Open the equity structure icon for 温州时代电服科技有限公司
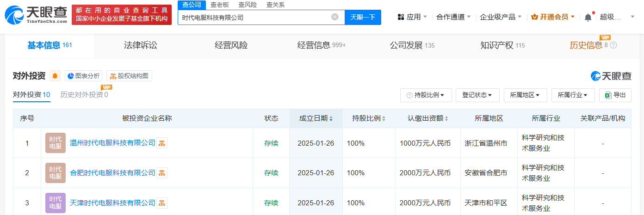Image resolution: width=644 pixels, height=215 pixels. click(x=161, y=143)
